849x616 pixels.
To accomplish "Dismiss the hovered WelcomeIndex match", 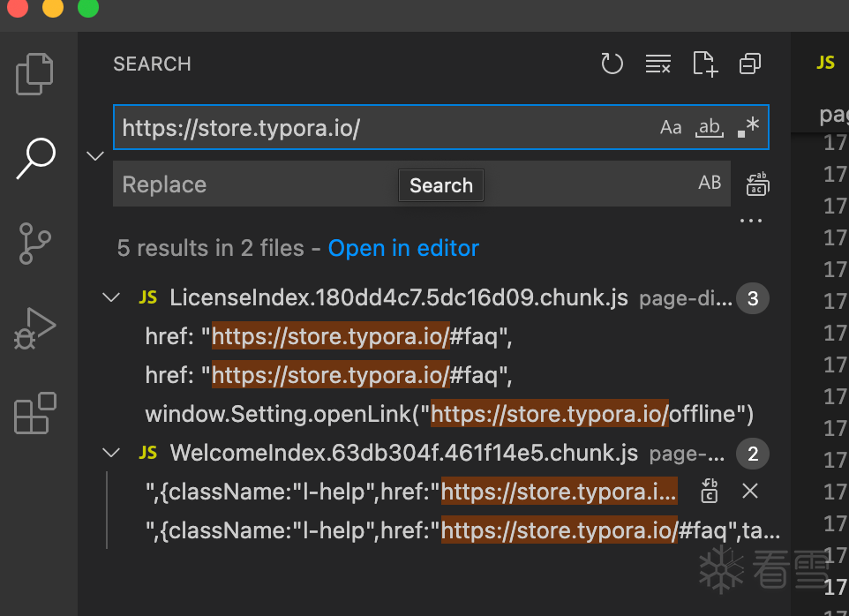I will (750, 491).
